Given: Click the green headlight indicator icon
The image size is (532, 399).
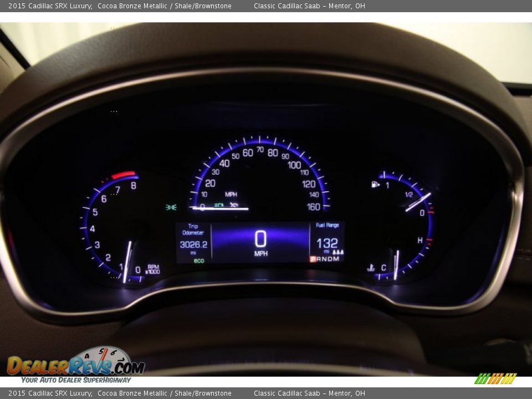Looking at the screenshot, I should point(170,206).
